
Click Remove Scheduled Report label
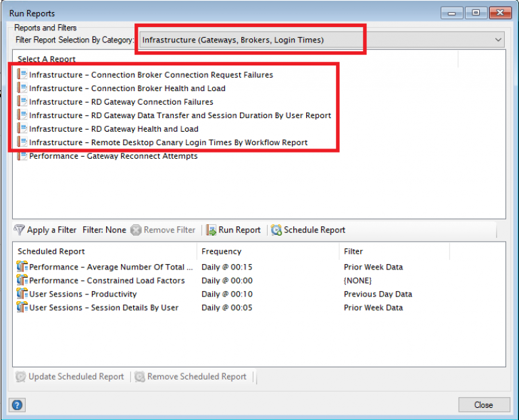pyautogui.click(x=197, y=376)
